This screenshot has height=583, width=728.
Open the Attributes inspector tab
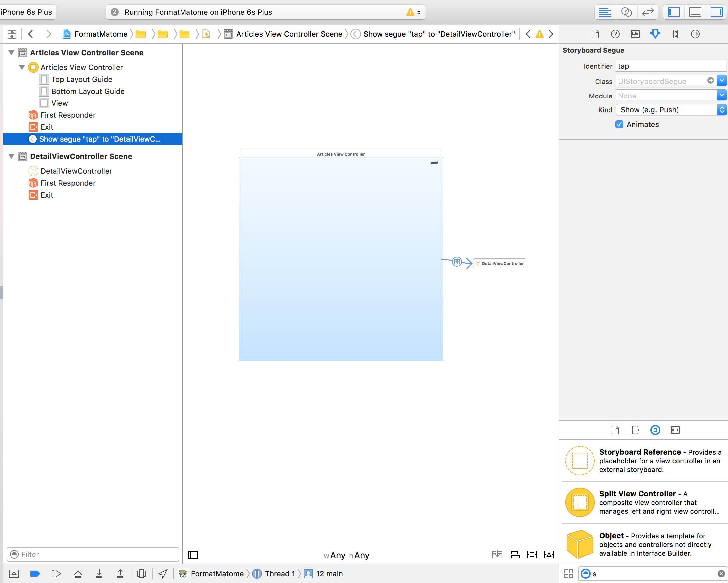pyautogui.click(x=655, y=34)
